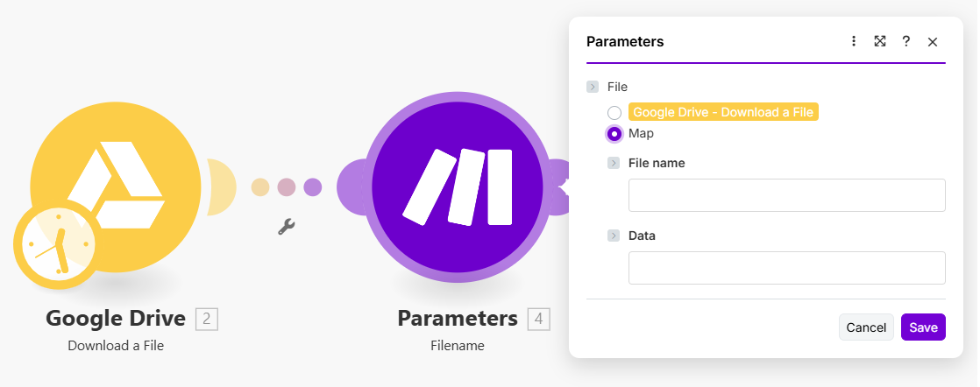Choose the Map radio option
This screenshot has width=980, height=387.
(x=614, y=134)
